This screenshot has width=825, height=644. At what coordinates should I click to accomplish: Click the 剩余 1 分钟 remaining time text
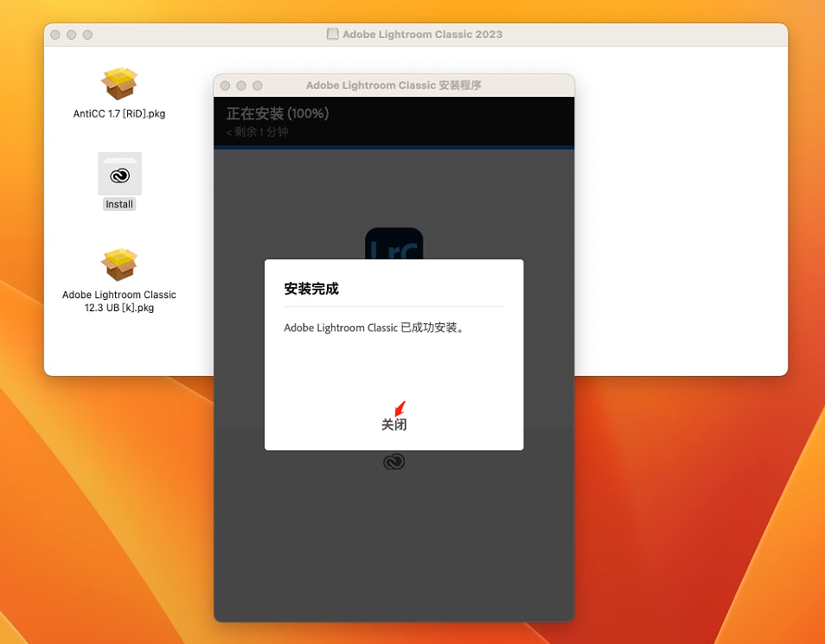[258, 132]
